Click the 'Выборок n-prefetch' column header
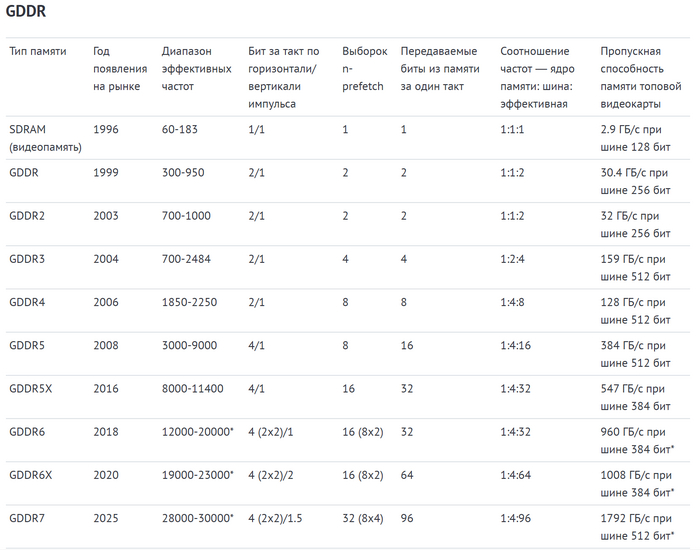This screenshot has width=700, height=550. (x=364, y=68)
